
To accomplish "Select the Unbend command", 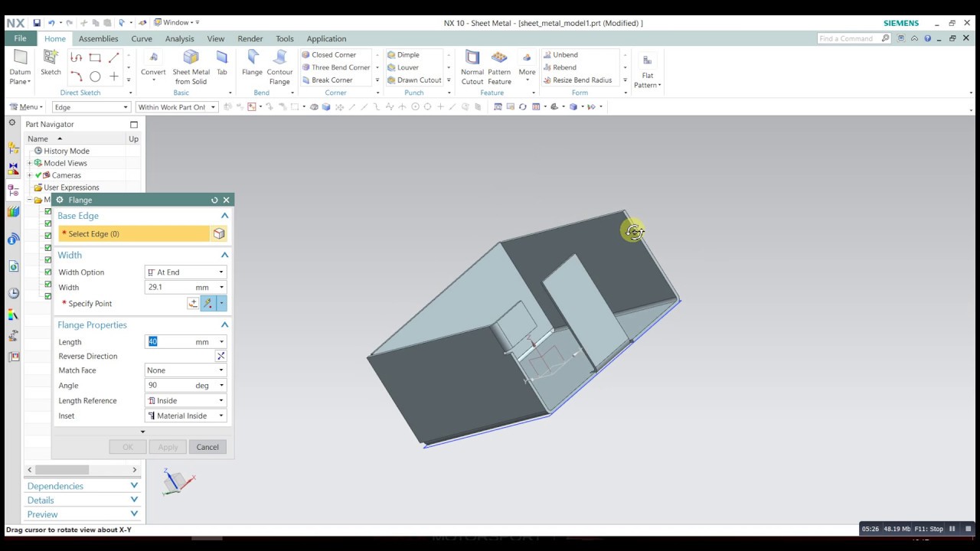I will [x=560, y=55].
